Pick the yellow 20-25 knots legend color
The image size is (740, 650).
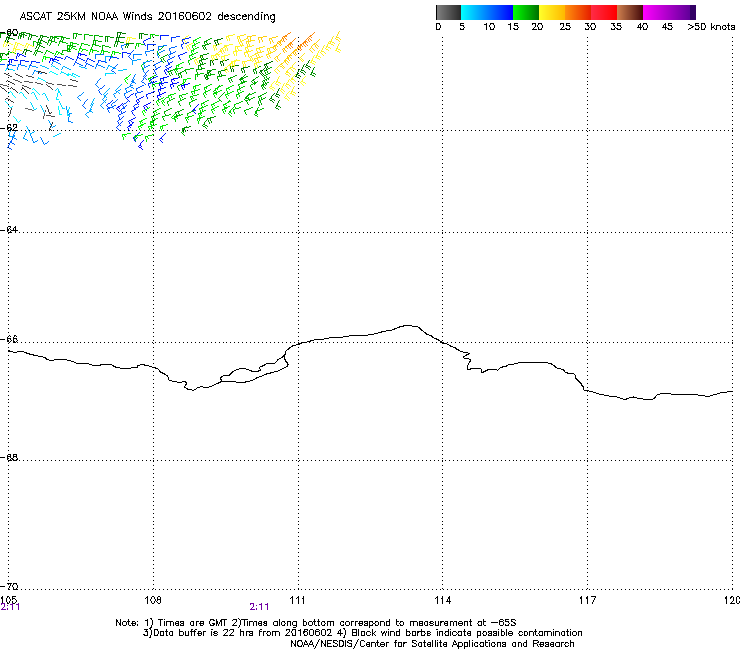(552, 12)
